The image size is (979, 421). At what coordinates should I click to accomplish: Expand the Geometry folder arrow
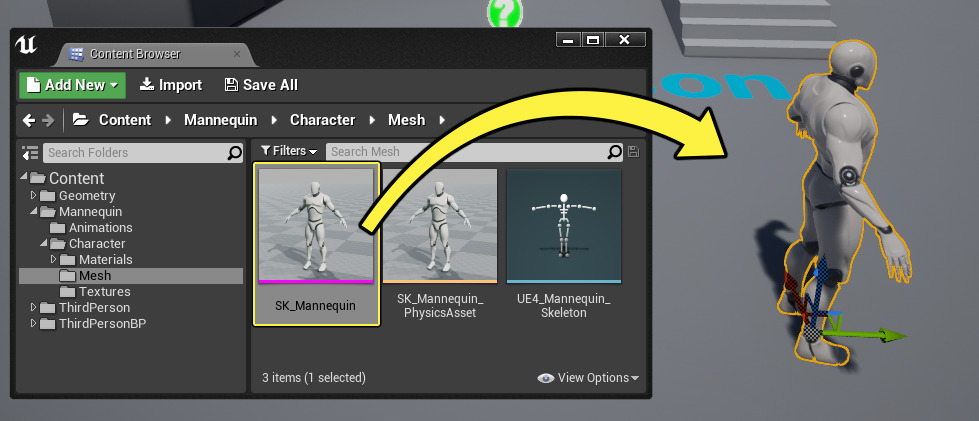coord(34,196)
